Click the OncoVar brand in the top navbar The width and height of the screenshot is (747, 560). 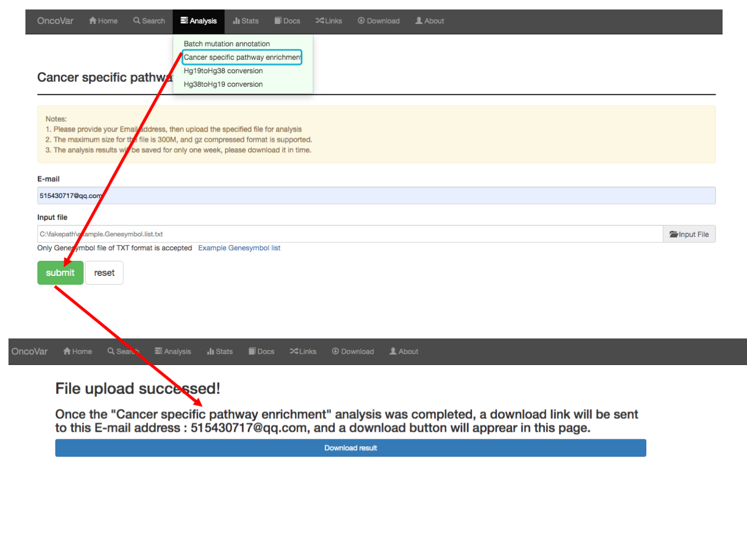coord(55,21)
